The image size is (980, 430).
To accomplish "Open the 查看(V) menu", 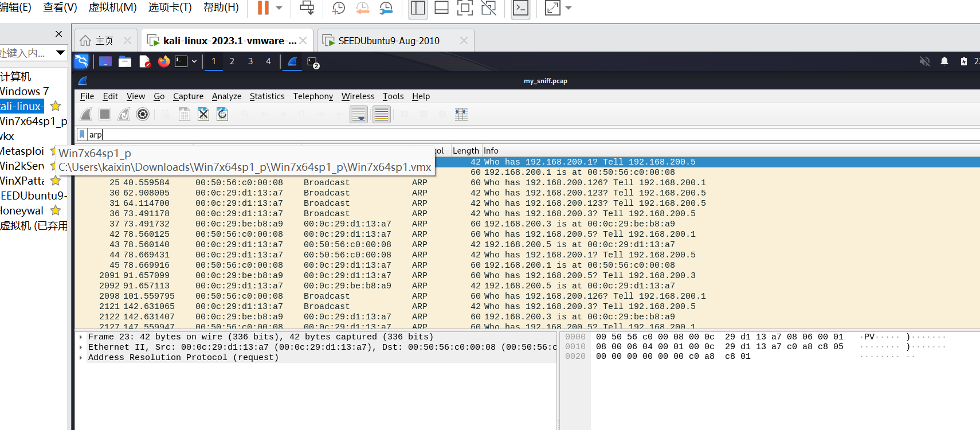I will tap(60, 7).
